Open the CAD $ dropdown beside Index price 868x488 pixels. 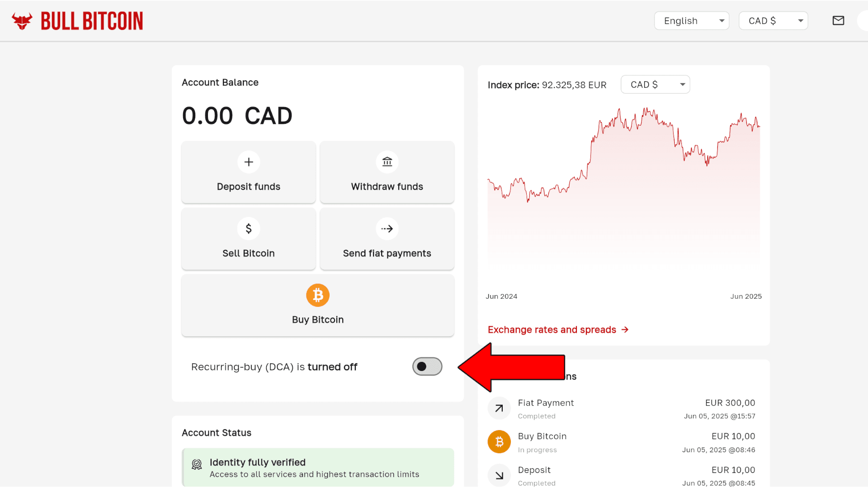click(x=656, y=84)
